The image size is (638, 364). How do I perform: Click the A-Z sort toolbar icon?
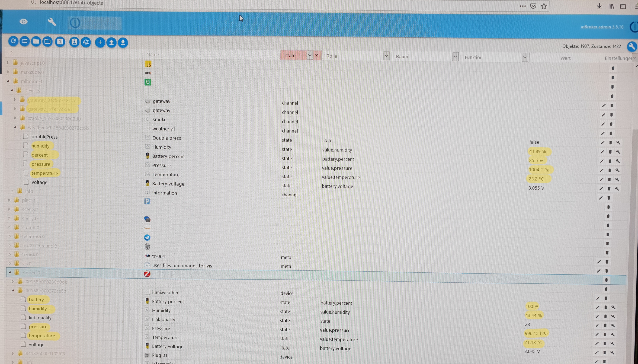coord(86,42)
